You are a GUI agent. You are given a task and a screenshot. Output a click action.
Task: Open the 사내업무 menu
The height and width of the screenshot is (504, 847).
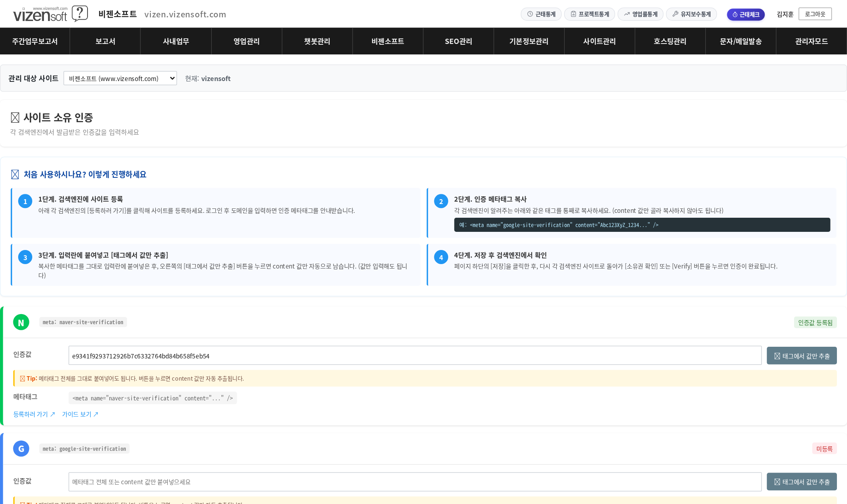(x=176, y=41)
